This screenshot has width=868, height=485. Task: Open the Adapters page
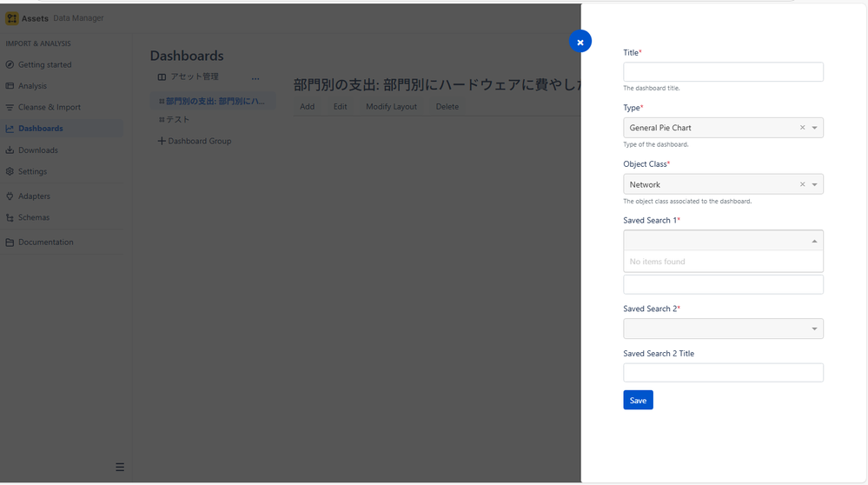click(34, 196)
